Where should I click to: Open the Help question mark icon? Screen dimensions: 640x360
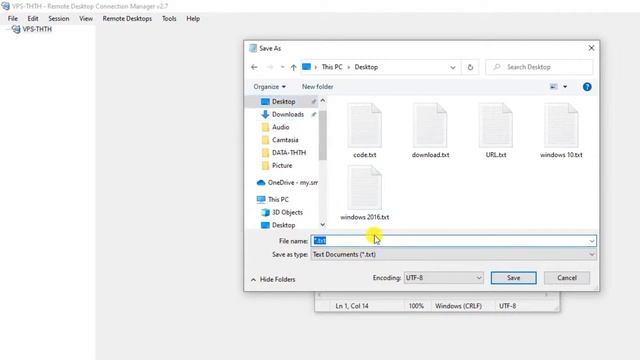(587, 87)
